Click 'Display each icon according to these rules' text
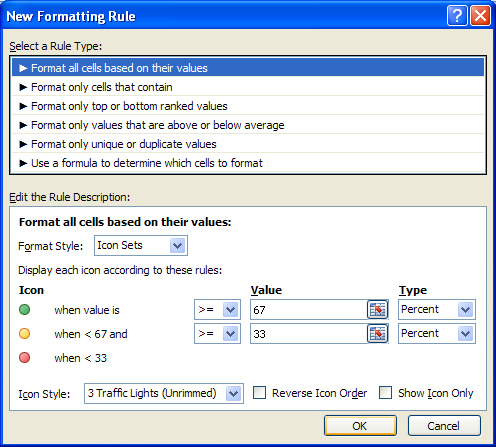Image resolution: width=496 pixels, height=447 pixels. (120, 270)
